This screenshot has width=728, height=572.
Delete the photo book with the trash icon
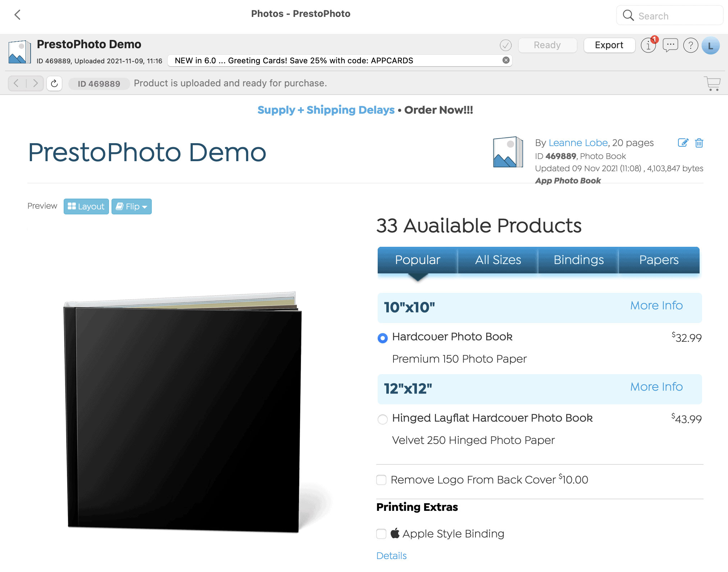tap(699, 143)
